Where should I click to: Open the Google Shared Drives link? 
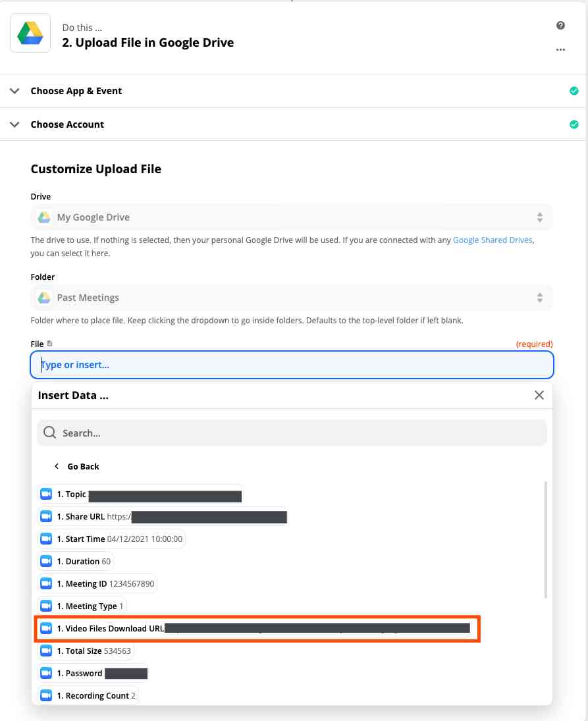492,240
